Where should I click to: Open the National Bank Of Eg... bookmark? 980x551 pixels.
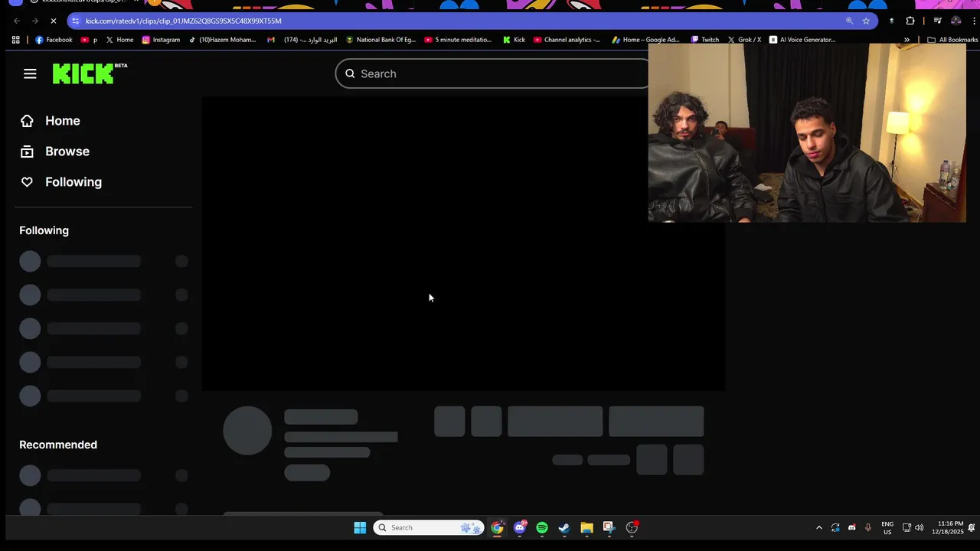tap(381, 40)
